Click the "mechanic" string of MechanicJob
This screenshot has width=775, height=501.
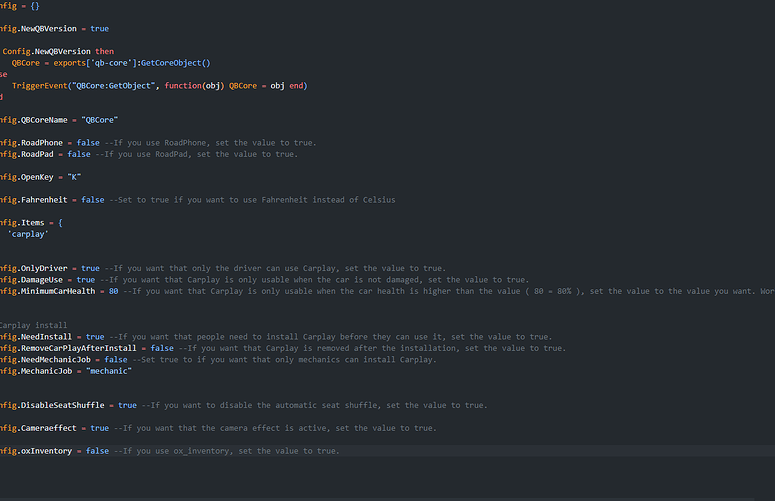109,371
